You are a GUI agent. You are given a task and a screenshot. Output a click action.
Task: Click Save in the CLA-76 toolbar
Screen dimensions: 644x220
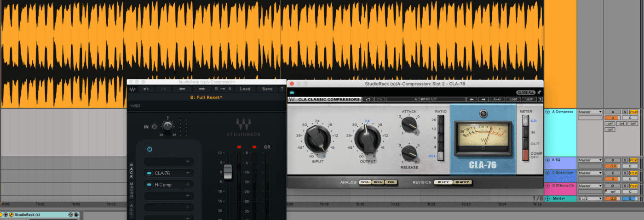point(529,99)
